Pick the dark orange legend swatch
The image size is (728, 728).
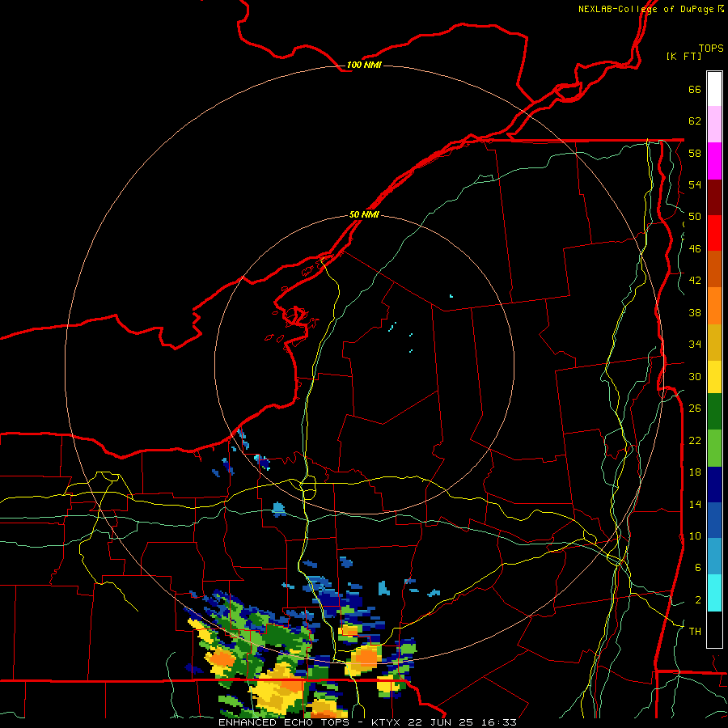714,269
